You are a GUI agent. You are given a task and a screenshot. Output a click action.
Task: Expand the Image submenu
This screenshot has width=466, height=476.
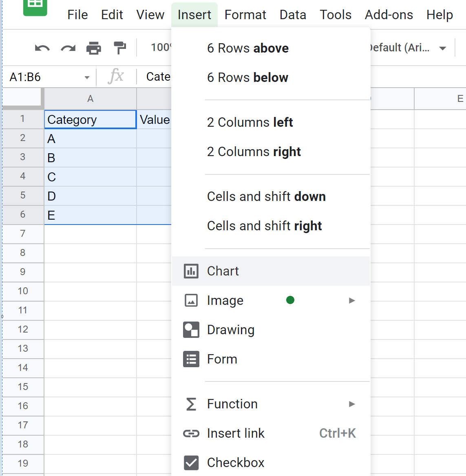351,300
